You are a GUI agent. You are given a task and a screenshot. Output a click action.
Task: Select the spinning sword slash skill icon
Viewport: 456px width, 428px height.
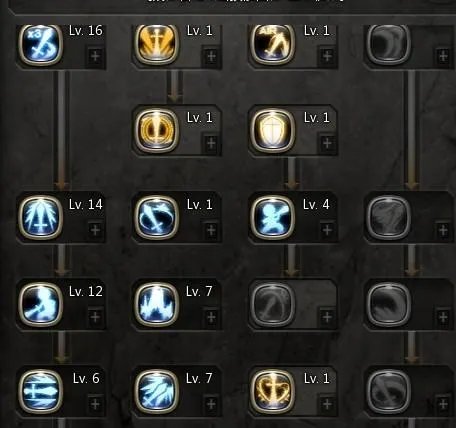pos(157,217)
